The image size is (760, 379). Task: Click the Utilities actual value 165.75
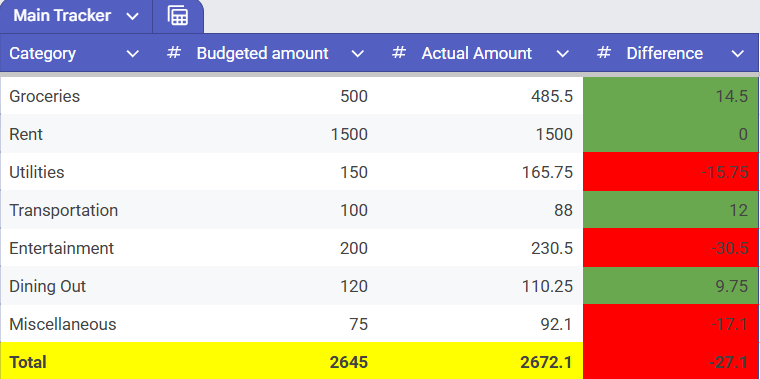pos(547,172)
